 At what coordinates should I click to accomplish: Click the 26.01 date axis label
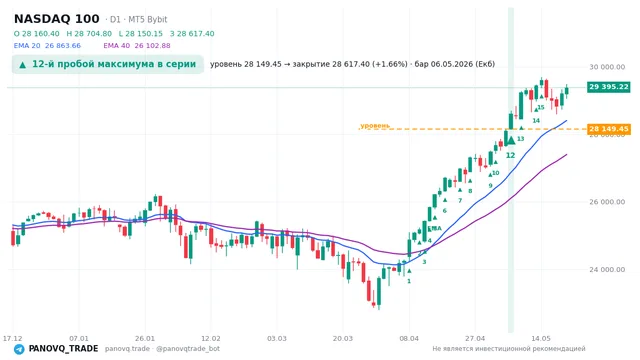point(145,338)
